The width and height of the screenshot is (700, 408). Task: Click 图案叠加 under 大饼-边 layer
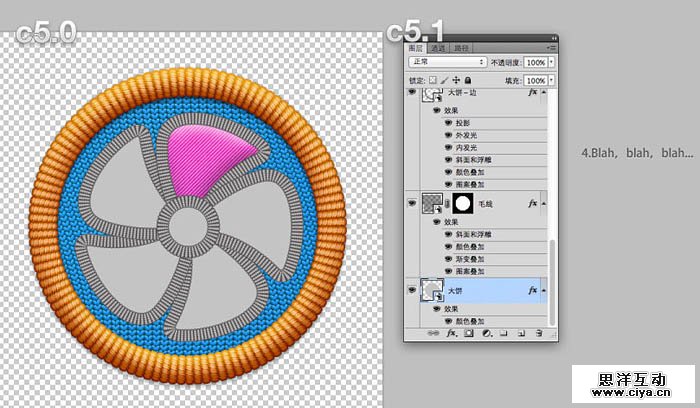470,184
